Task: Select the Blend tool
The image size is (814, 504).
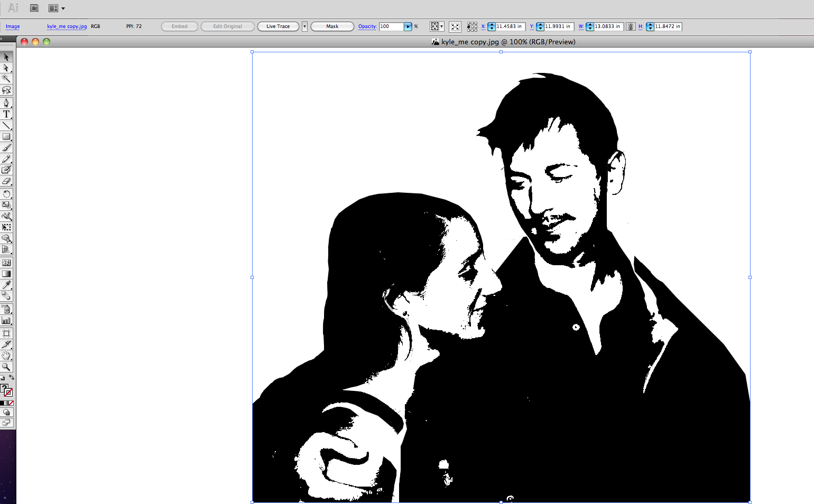Action: (6, 296)
